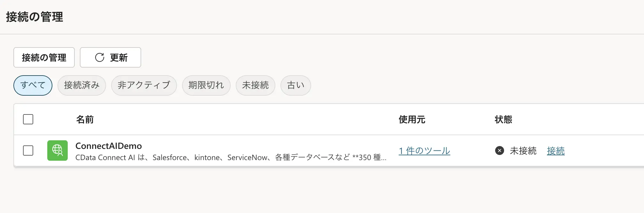Check the select-all checkbox in the table header
Viewport: 644px width, 213px height.
28,119
